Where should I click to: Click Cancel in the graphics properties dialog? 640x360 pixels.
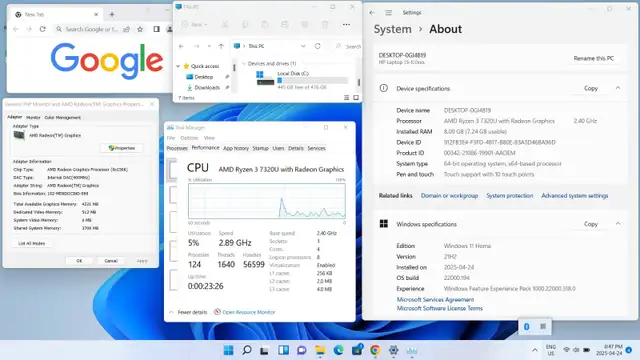pos(111,260)
